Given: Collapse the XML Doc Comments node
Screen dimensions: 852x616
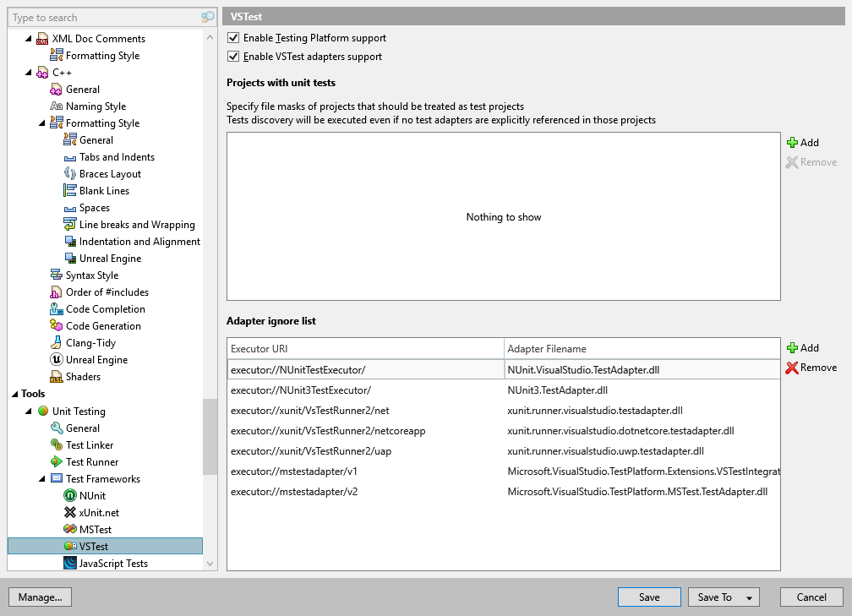Looking at the screenshot, I should (x=28, y=39).
